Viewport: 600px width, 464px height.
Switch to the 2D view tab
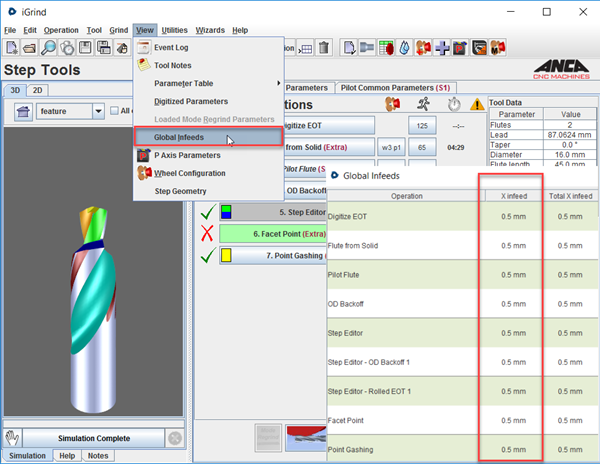point(37,90)
